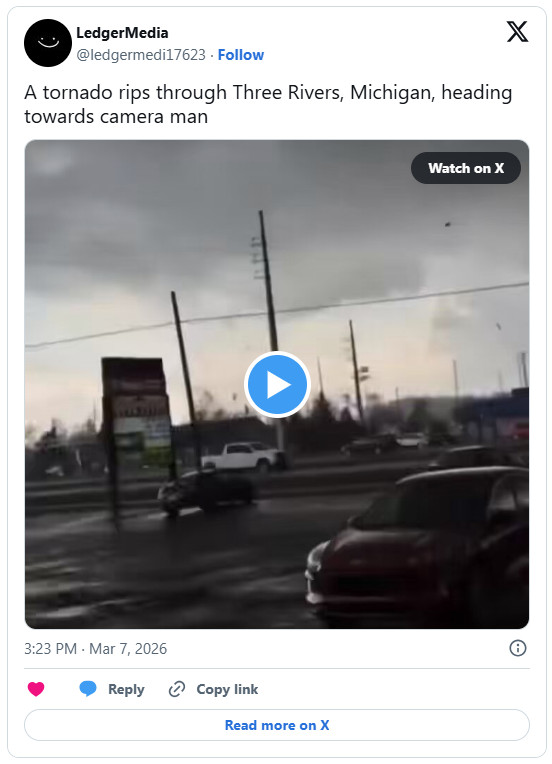552x764 pixels.
Task: Open the circled info icon by the timestamp
Action: click(x=517, y=648)
